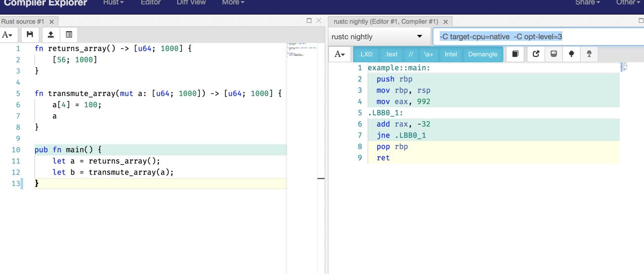Image resolution: width=644 pixels, height=274 pixels.
Task: Click the libraries (book) icon
Action: [x=515, y=54]
